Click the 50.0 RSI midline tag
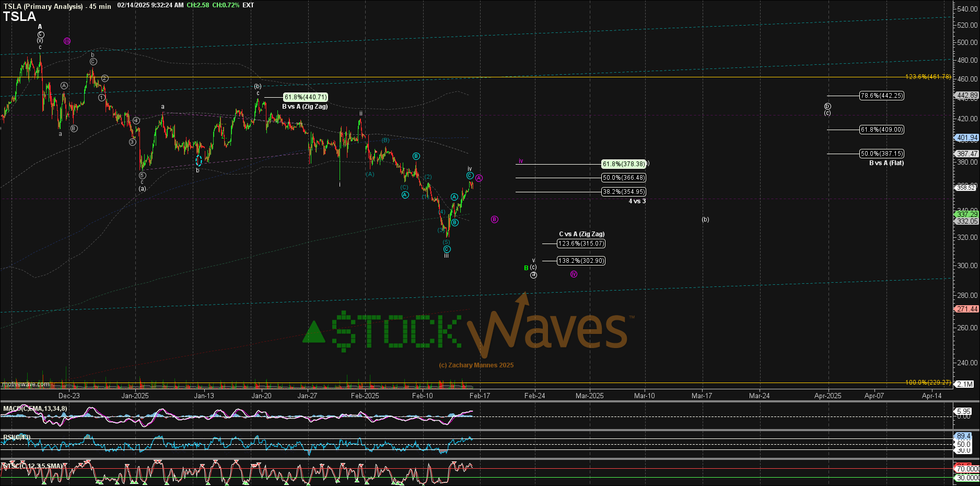Viewport: 980px width, 486px height. tap(963, 444)
